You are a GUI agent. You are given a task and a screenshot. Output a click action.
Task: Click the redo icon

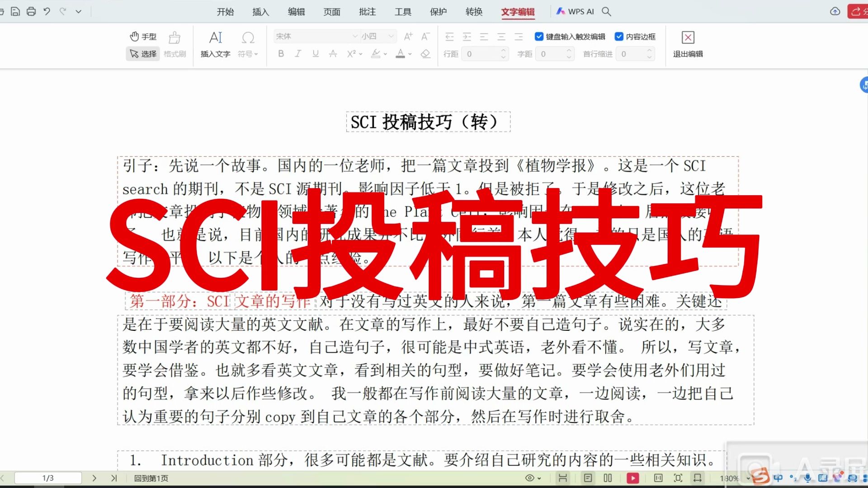pos(63,11)
